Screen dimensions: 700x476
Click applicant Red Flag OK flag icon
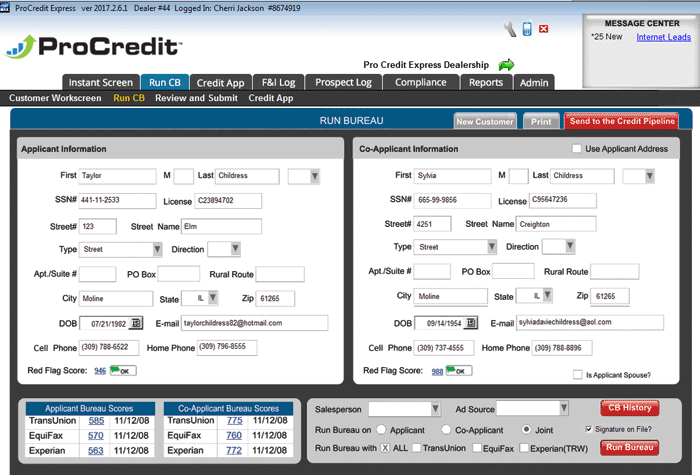[123, 371]
